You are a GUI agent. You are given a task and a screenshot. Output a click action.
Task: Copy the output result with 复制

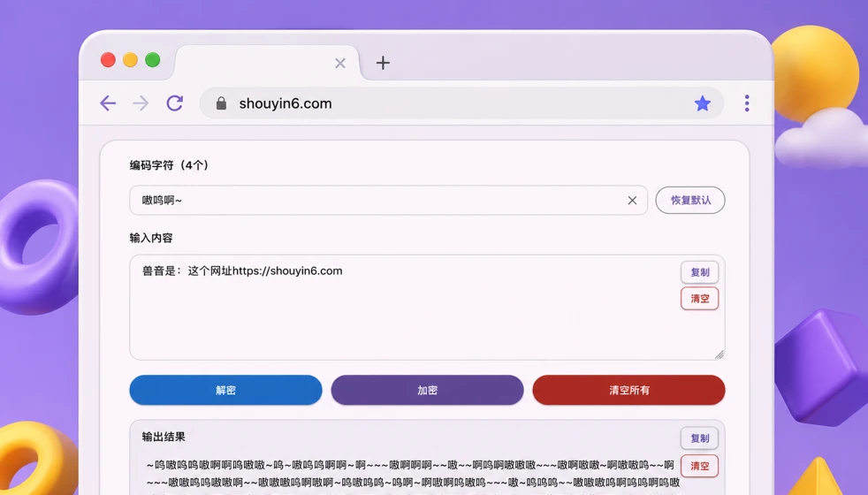pyautogui.click(x=700, y=438)
